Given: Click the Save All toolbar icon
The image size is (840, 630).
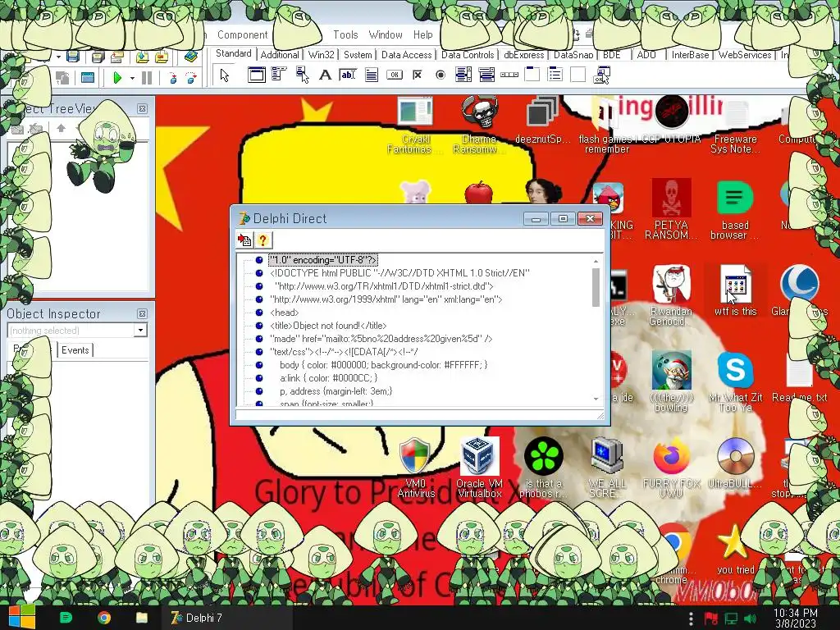Looking at the screenshot, I should click(98, 57).
